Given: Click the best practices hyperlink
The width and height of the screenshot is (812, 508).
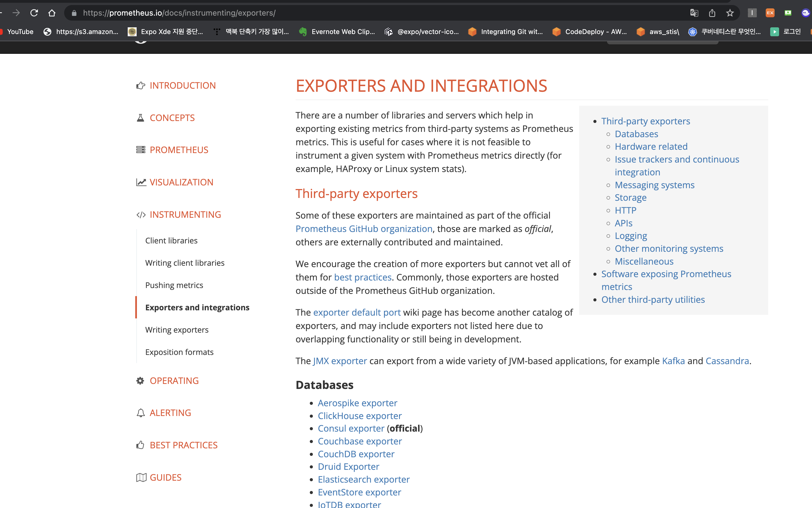Looking at the screenshot, I should [363, 277].
